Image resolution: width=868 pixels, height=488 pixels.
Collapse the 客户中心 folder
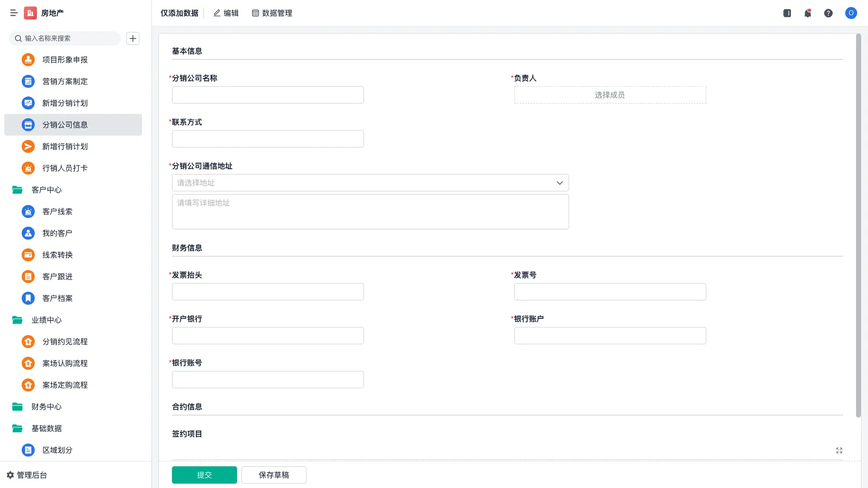(46, 190)
